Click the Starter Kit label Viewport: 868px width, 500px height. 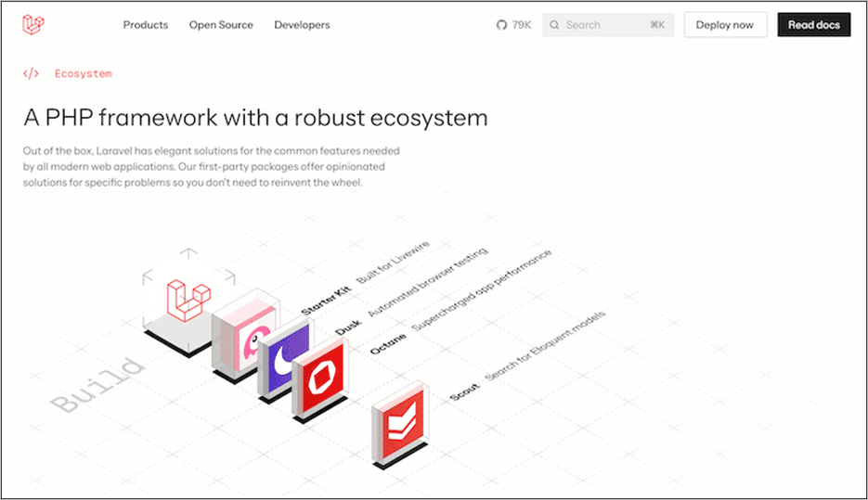click(326, 301)
